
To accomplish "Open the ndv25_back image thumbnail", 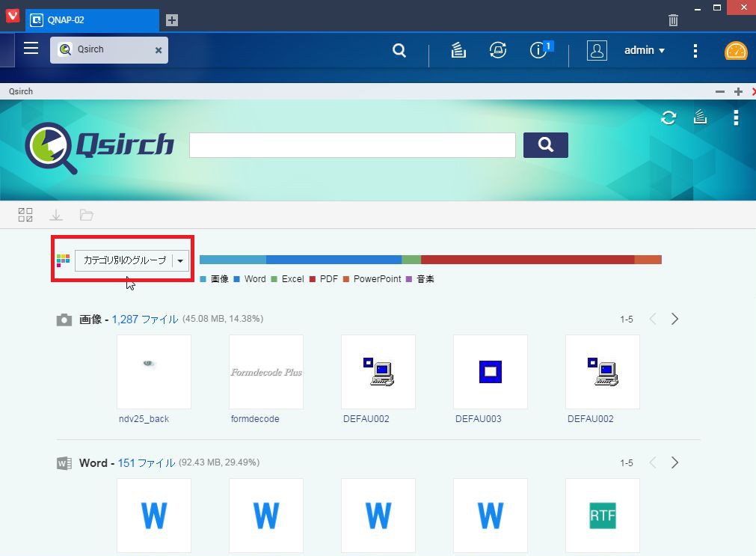I will coord(154,372).
